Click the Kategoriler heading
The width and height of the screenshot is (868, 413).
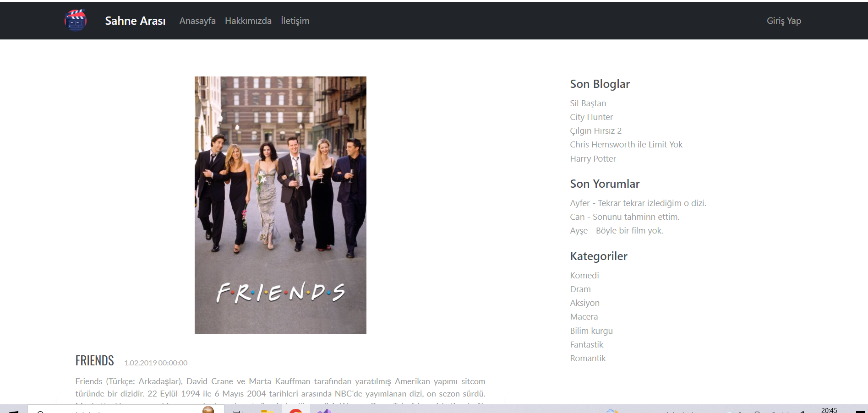coord(599,256)
